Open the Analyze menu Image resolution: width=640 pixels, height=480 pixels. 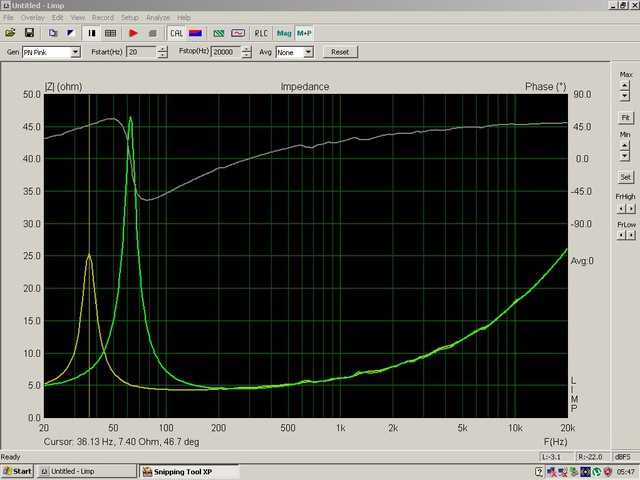[158, 18]
